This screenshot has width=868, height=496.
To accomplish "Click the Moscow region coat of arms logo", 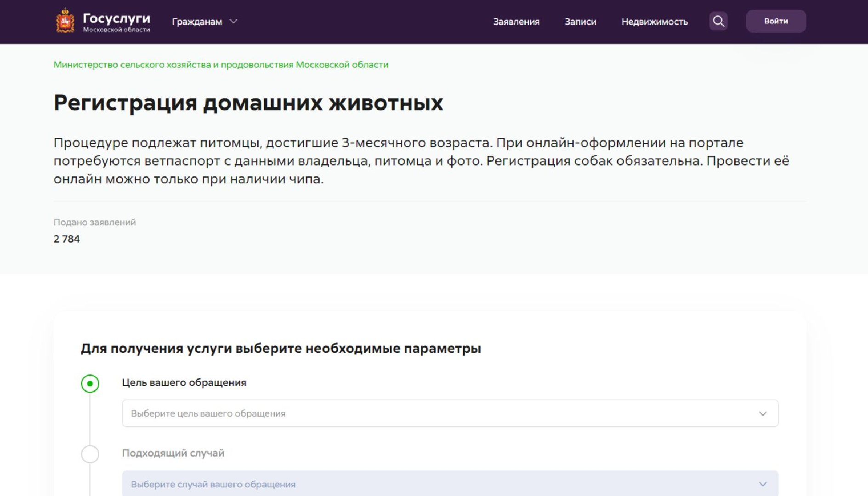I will pos(65,21).
